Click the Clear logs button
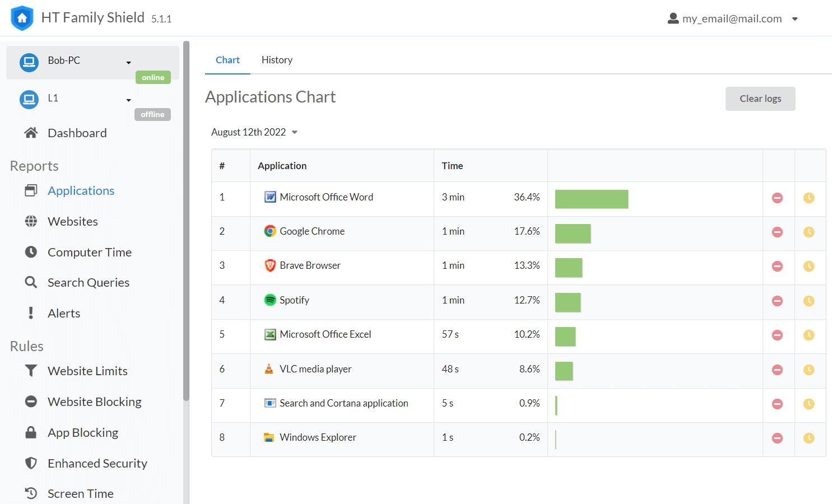 (x=760, y=99)
